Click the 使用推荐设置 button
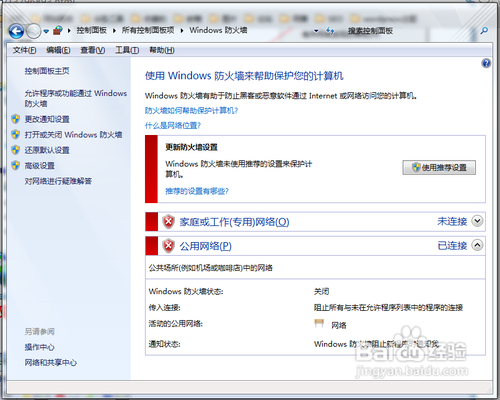Screen dimensions: 500x400 pos(439,167)
